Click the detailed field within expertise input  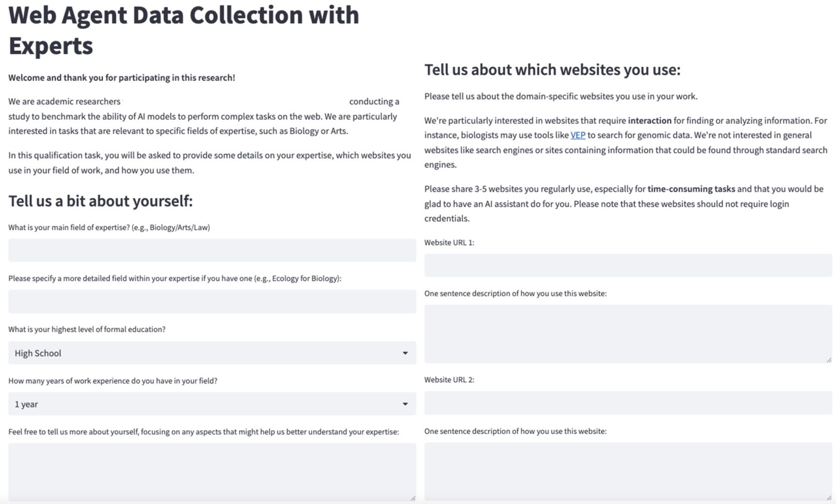click(212, 301)
